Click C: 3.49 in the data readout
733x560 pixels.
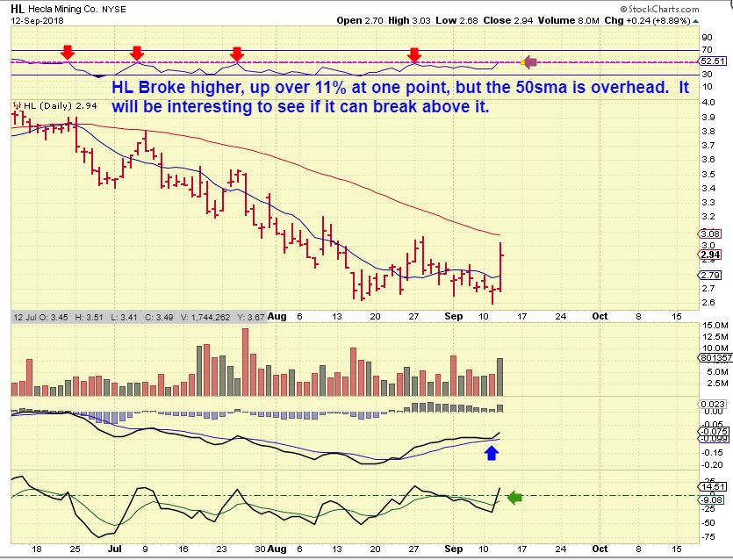(159, 317)
